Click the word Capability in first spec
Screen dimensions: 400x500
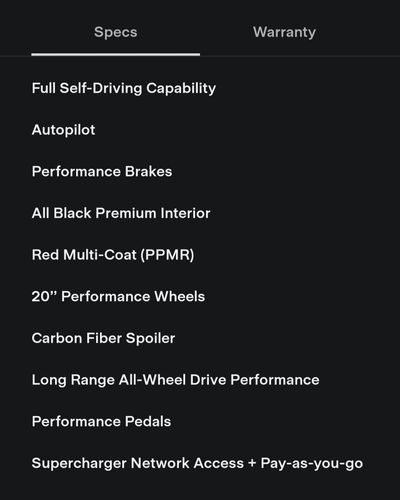(x=181, y=89)
